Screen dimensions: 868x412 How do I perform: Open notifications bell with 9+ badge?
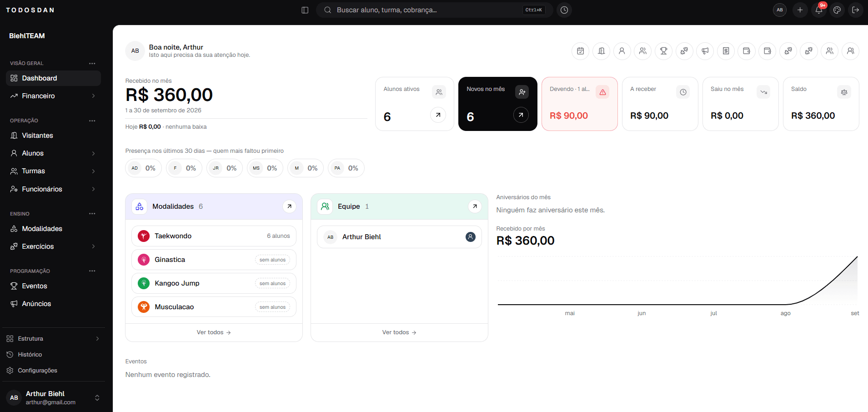[x=819, y=10]
